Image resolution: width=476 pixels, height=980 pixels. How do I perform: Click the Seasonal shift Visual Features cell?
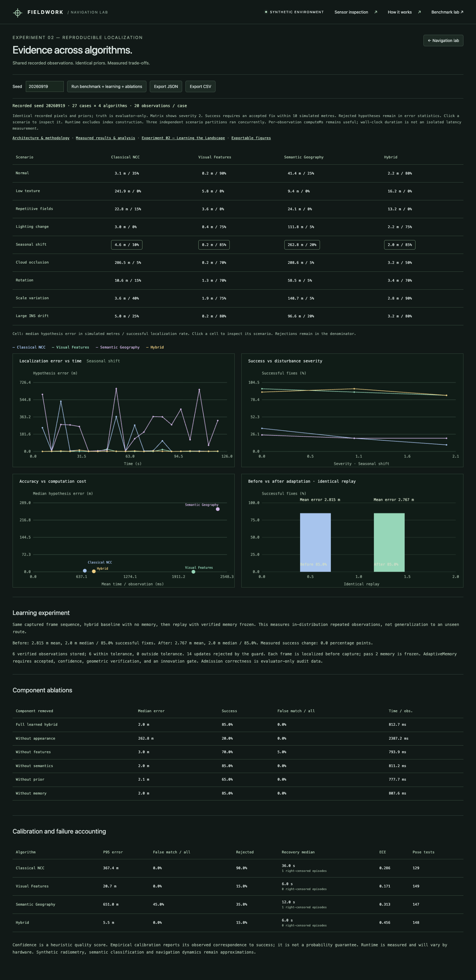coord(214,245)
